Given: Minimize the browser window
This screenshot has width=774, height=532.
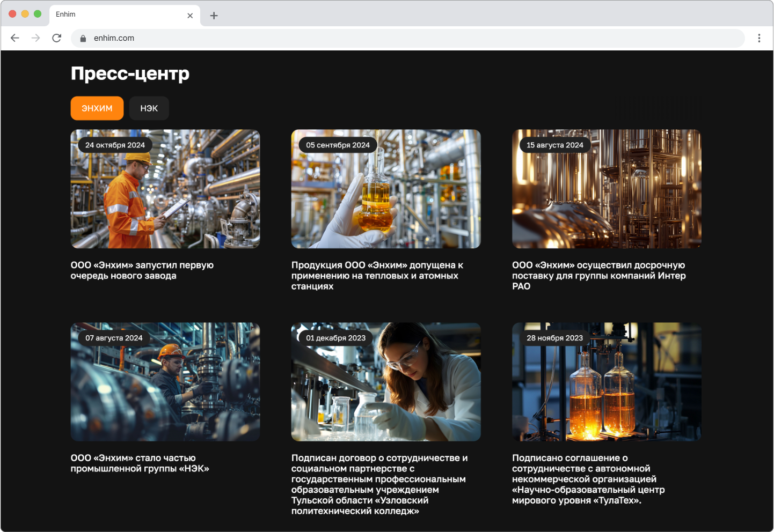Looking at the screenshot, I should tap(25, 14).
